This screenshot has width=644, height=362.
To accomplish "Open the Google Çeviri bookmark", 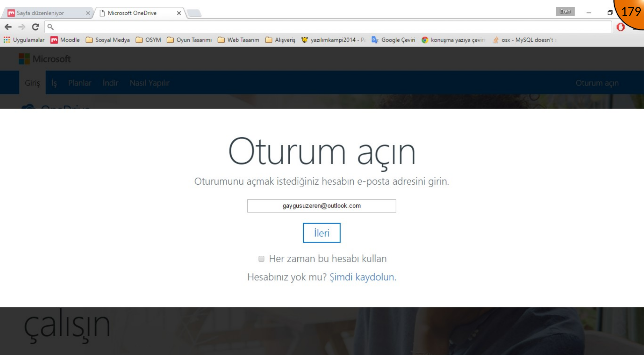I will (x=393, y=40).
